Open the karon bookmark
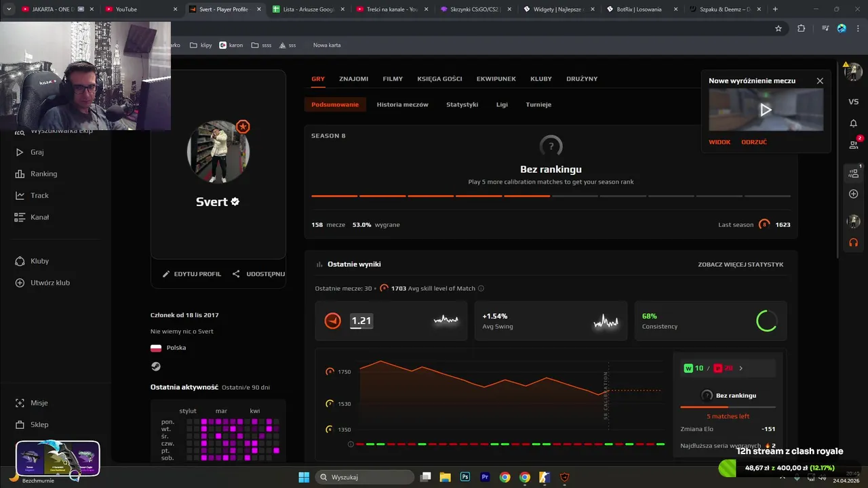Image resolution: width=868 pixels, height=488 pixels. [231, 45]
